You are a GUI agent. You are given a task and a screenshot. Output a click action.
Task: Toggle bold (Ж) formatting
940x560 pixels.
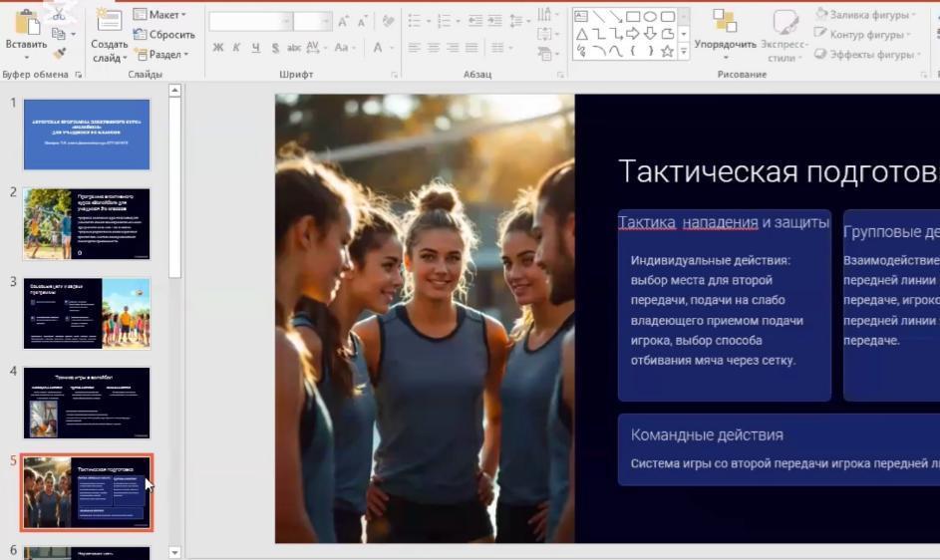click(218, 48)
